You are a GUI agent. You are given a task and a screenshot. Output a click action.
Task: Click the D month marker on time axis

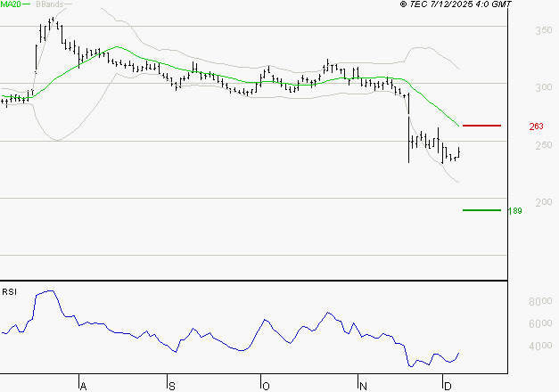pyautogui.click(x=448, y=386)
